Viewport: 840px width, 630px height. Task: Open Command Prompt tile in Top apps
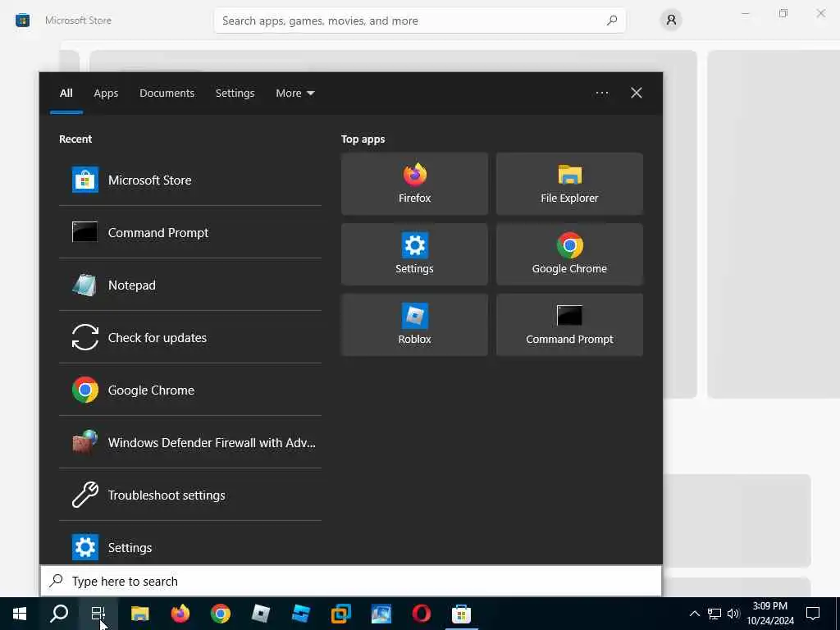[x=569, y=325]
